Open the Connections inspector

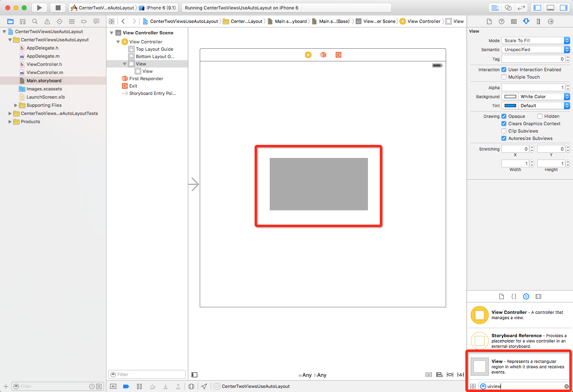point(550,21)
